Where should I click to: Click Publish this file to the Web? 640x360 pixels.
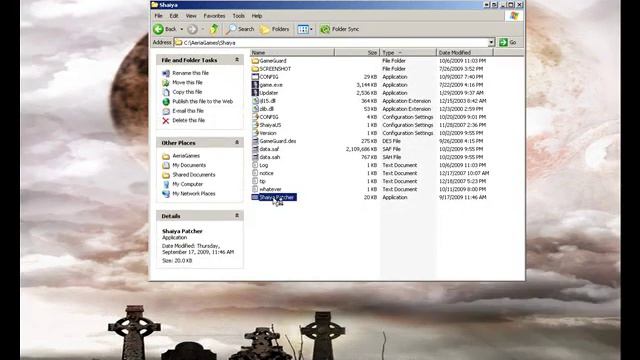[202, 101]
